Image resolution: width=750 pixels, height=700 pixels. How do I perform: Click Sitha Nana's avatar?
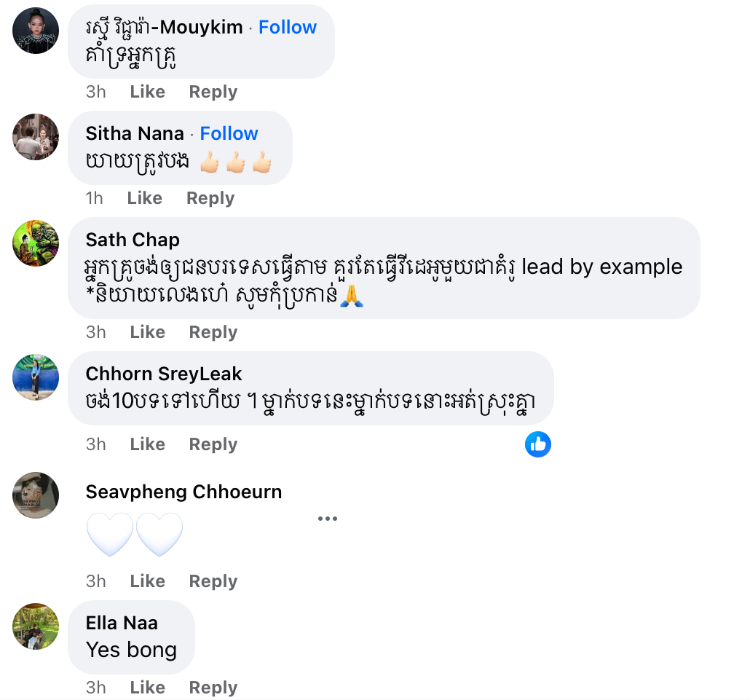point(36,137)
